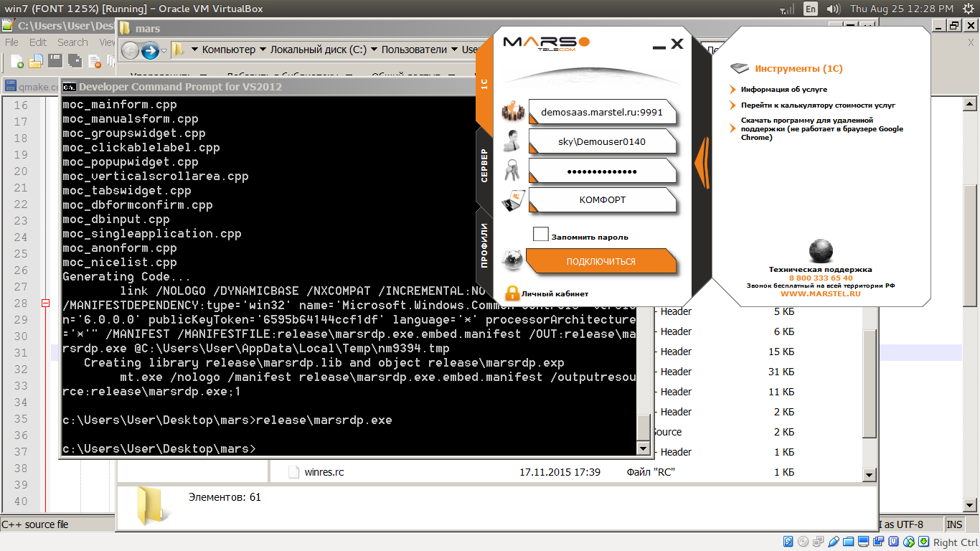This screenshot has width=980, height=551.
Task: Switch to the 1С side tab
Action: [x=484, y=83]
